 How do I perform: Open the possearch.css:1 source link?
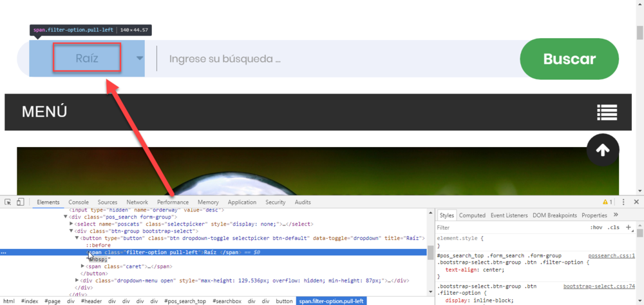(x=612, y=255)
